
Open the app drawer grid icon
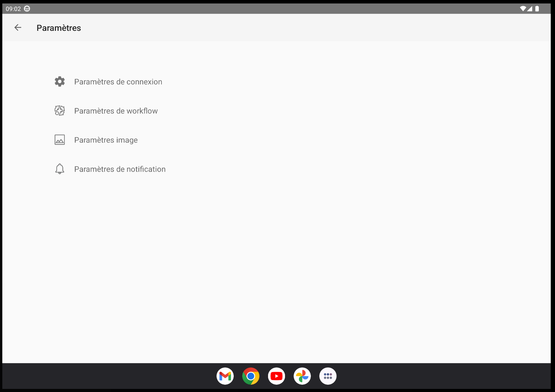328,376
